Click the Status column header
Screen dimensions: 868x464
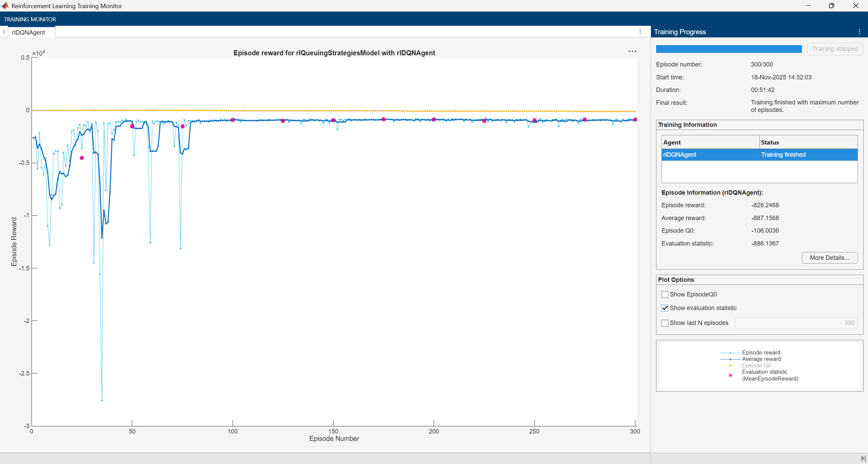pos(808,142)
